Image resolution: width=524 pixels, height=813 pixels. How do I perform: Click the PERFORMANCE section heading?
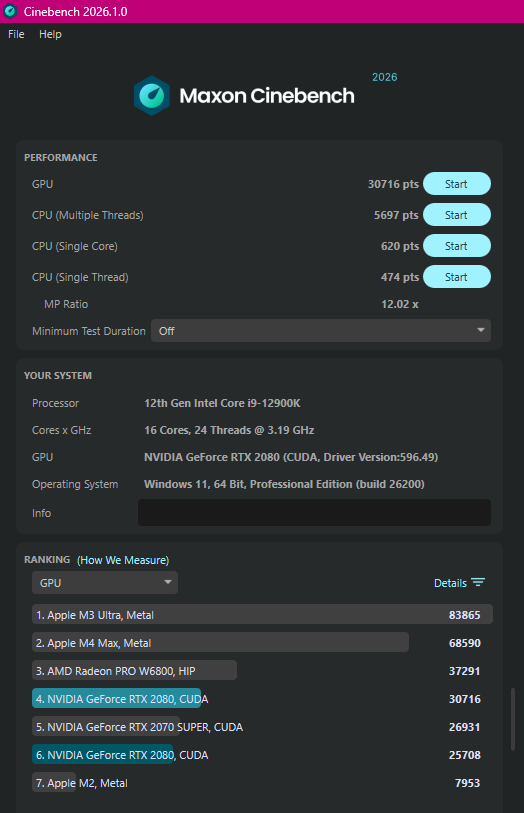point(61,158)
